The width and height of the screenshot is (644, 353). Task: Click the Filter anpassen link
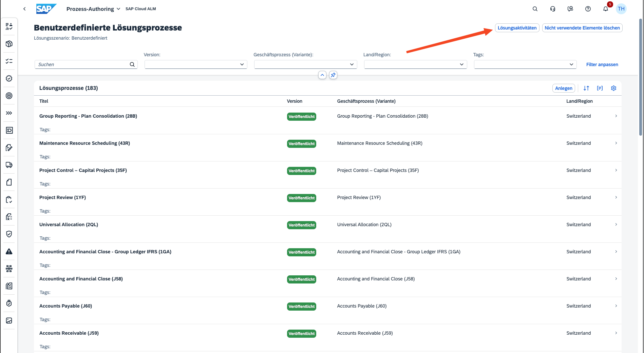click(x=602, y=64)
